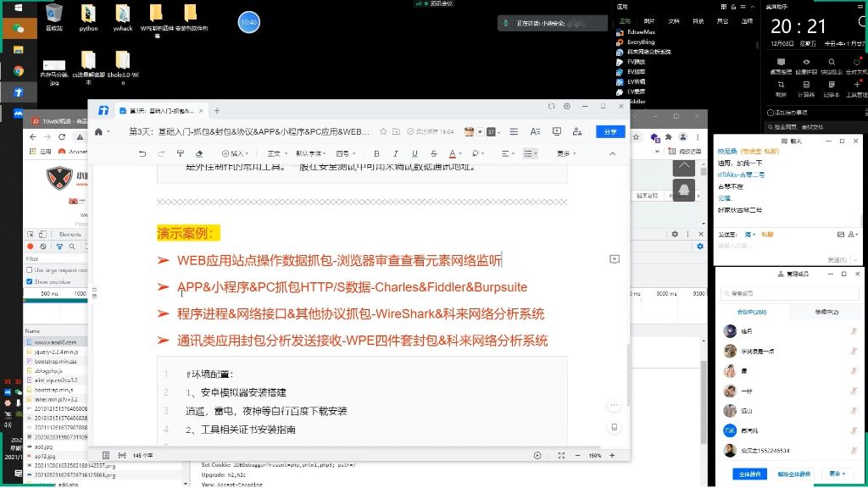Open font size 四号 dropdown

click(346, 154)
